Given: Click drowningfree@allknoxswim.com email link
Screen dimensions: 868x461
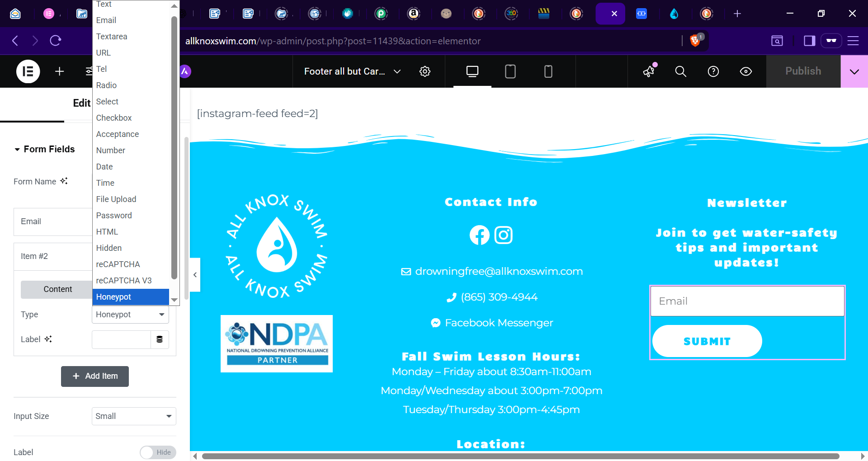Looking at the screenshot, I should coord(499,271).
